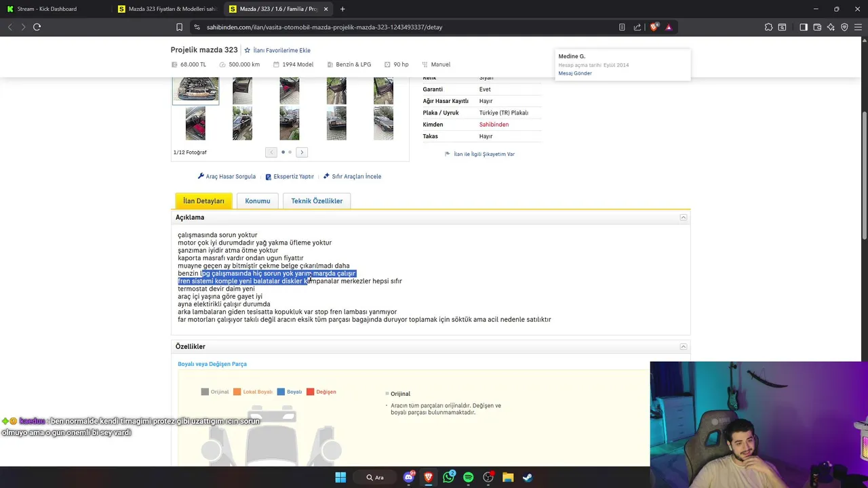
Task: Collapse the Açıklama section
Action: tap(684, 218)
